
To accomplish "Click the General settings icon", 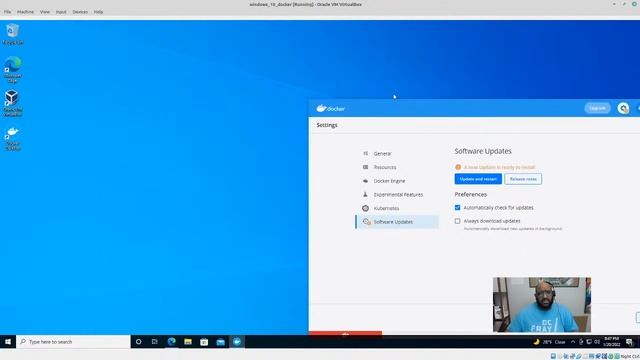I will [x=365, y=153].
